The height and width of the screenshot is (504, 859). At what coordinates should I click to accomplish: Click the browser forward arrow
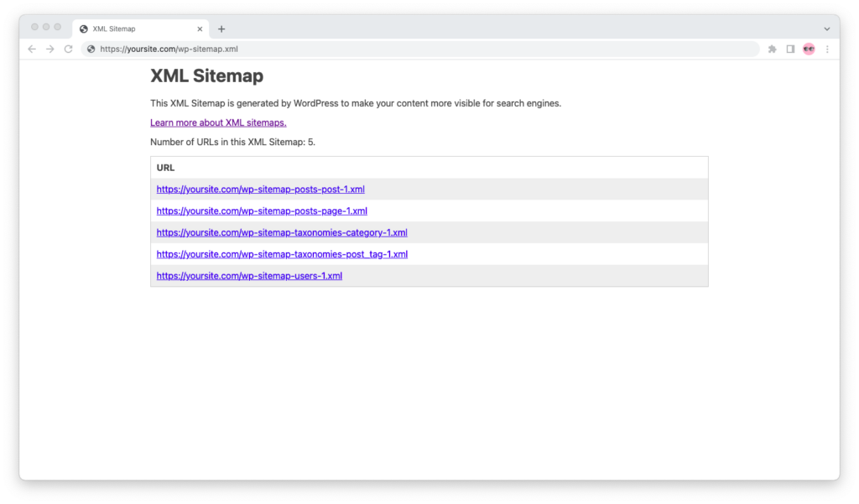pyautogui.click(x=49, y=49)
